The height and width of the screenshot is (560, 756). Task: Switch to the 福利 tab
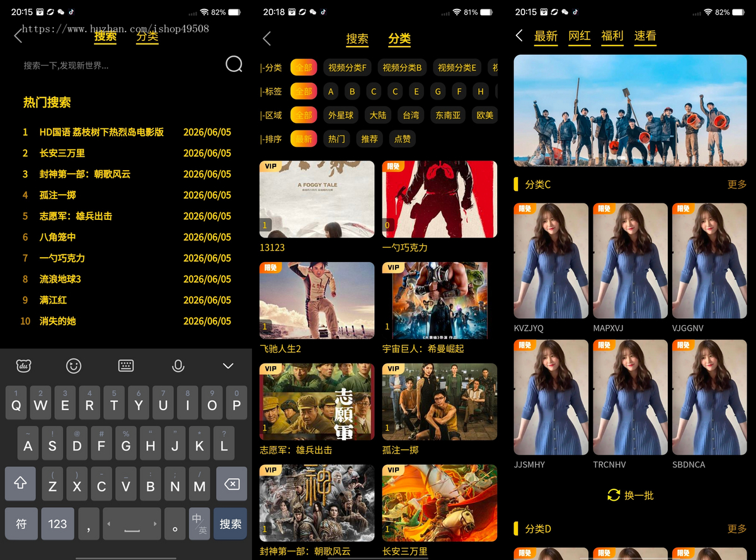[612, 37]
